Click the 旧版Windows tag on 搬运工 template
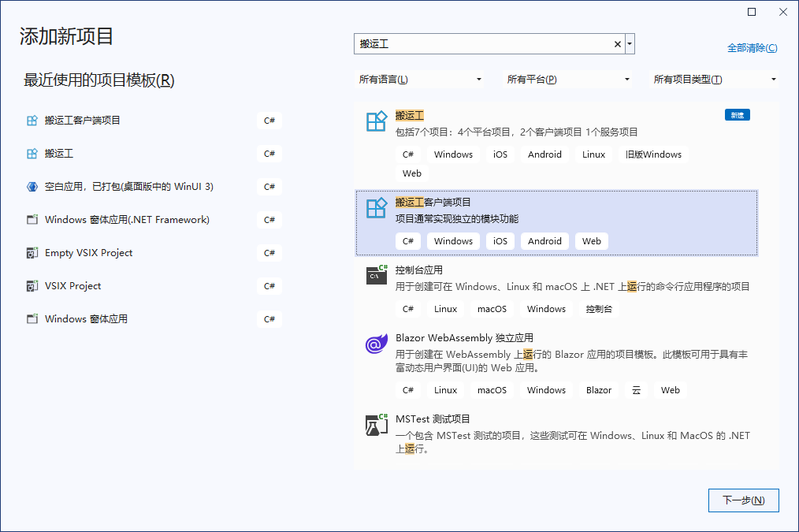 tap(653, 154)
